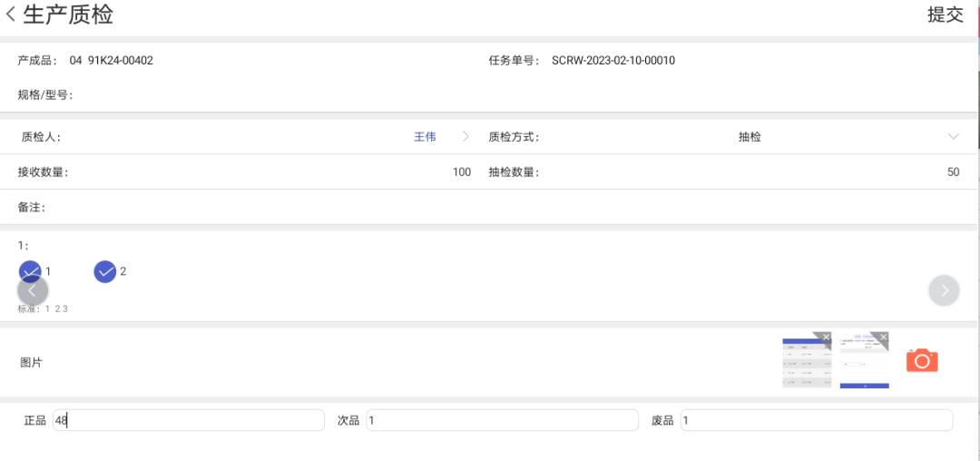
Task: Edit the 抽检数量 value 50
Action: click(953, 172)
